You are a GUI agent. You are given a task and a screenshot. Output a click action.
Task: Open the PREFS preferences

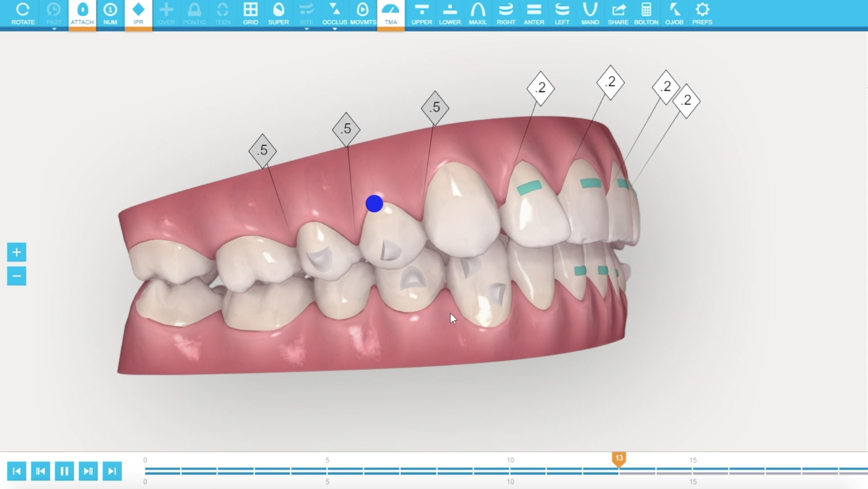[702, 13]
